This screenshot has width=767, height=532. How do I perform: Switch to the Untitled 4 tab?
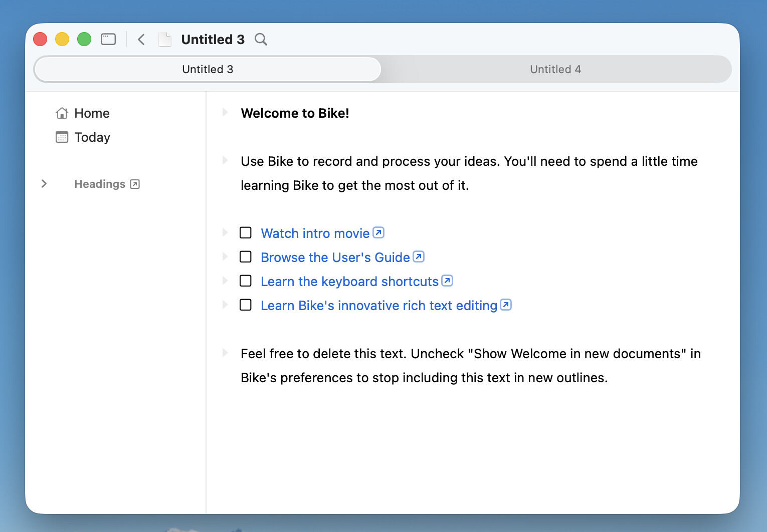(555, 69)
